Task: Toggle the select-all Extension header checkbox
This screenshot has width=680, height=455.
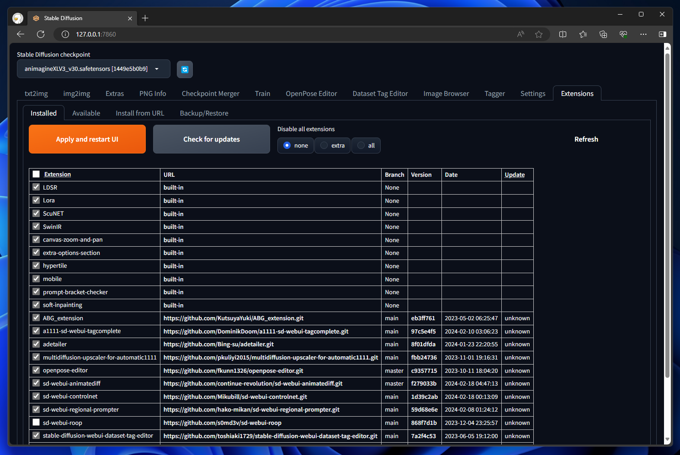Action: coord(36,174)
